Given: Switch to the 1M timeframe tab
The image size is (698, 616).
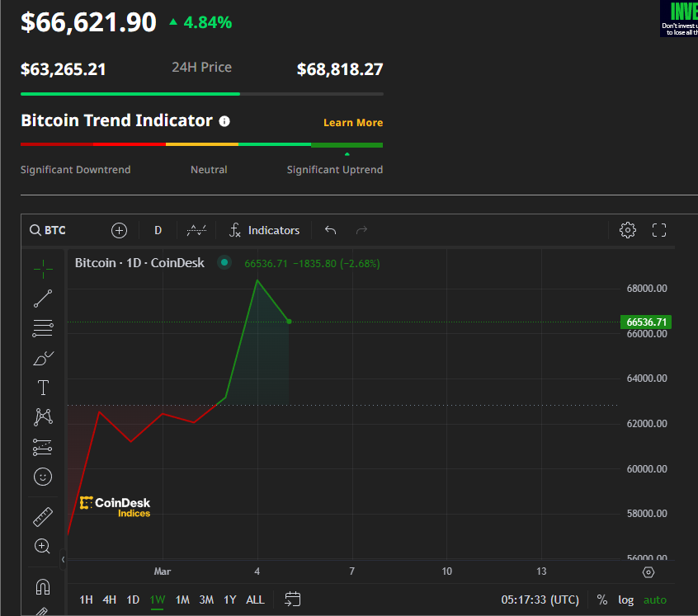Looking at the screenshot, I should click(182, 600).
